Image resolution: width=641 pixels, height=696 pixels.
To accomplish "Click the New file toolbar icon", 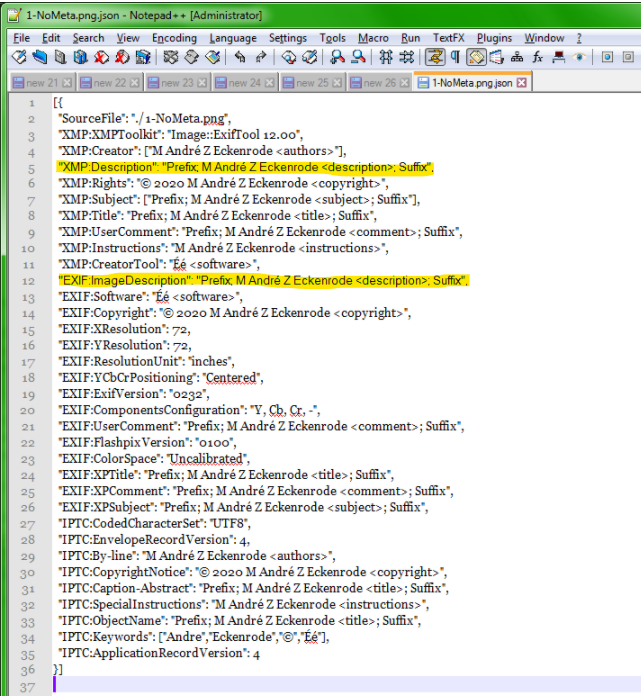I will [x=19, y=57].
